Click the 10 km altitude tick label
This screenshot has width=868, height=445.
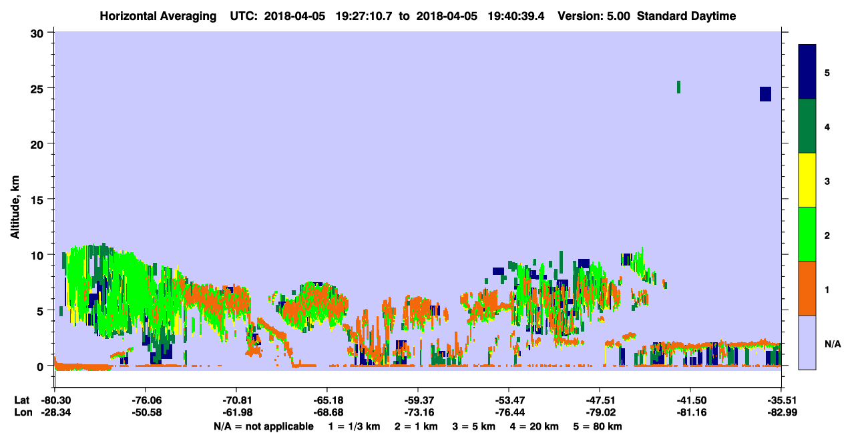[x=39, y=255]
